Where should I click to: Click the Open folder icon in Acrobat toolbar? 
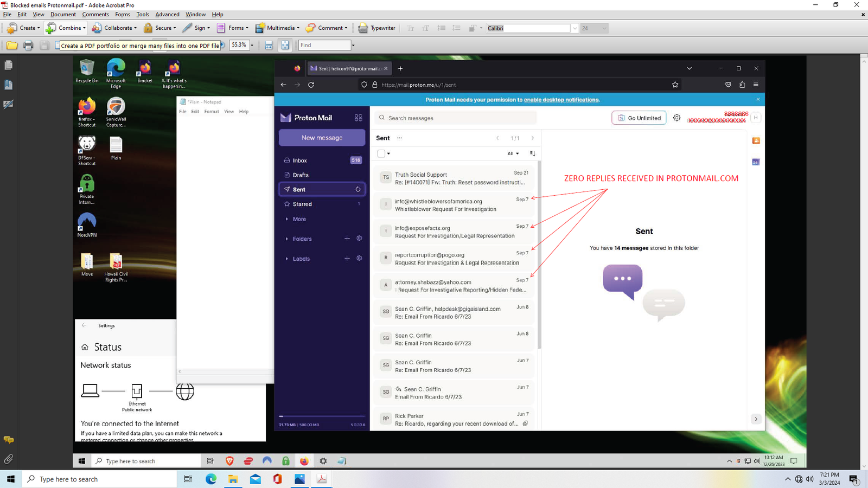(12, 46)
